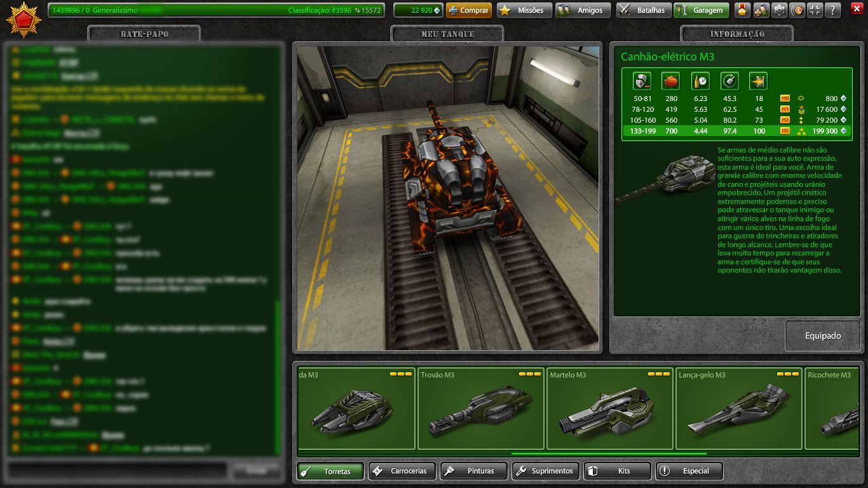This screenshot has height=488, width=868.
Task: Click the armor penetration stat icon
Action: tap(759, 81)
